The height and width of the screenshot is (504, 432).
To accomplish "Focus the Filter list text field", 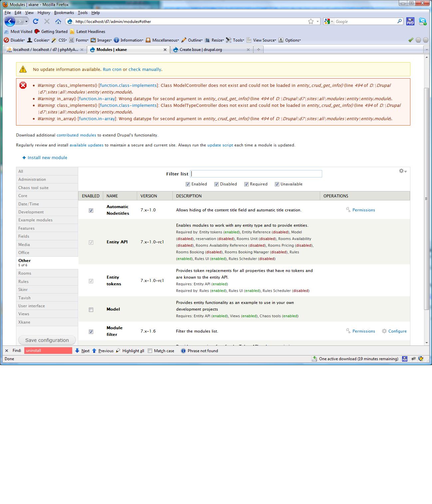I will (x=256, y=174).
